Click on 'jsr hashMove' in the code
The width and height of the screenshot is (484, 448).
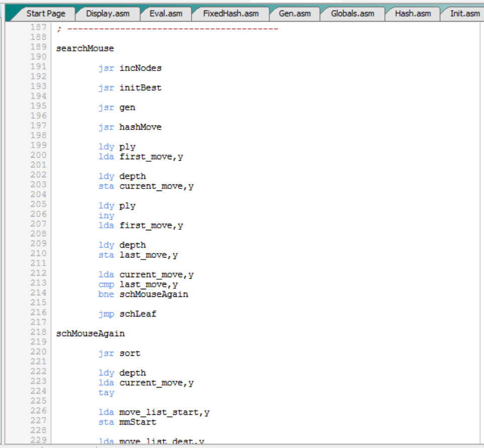pyautogui.click(x=130, y=127)
